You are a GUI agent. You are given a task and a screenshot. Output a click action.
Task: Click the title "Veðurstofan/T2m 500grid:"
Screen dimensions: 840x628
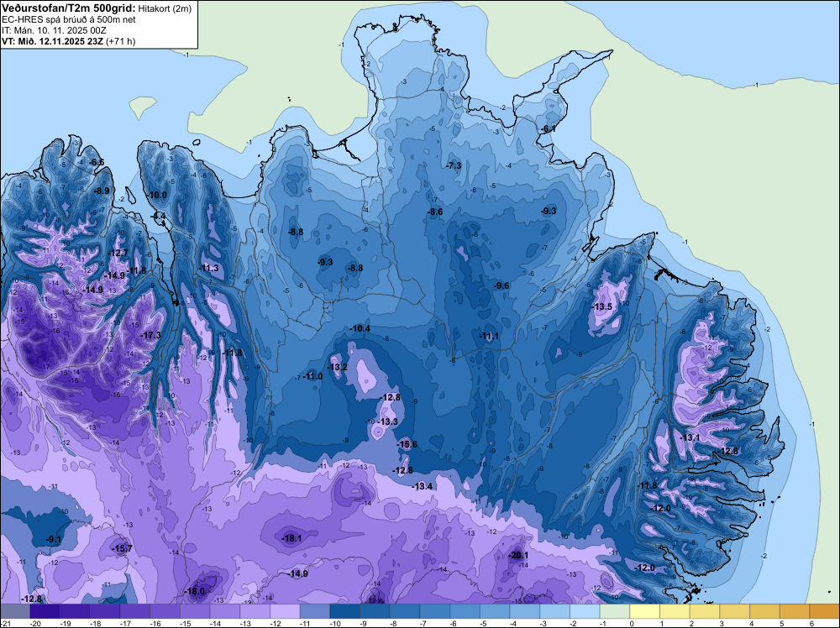coord(69,8)
